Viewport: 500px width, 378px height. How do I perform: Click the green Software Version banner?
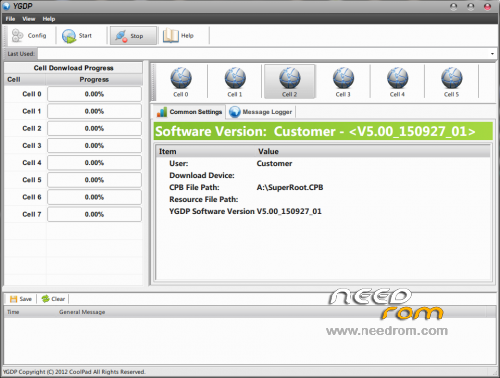(x=323, y=131)
